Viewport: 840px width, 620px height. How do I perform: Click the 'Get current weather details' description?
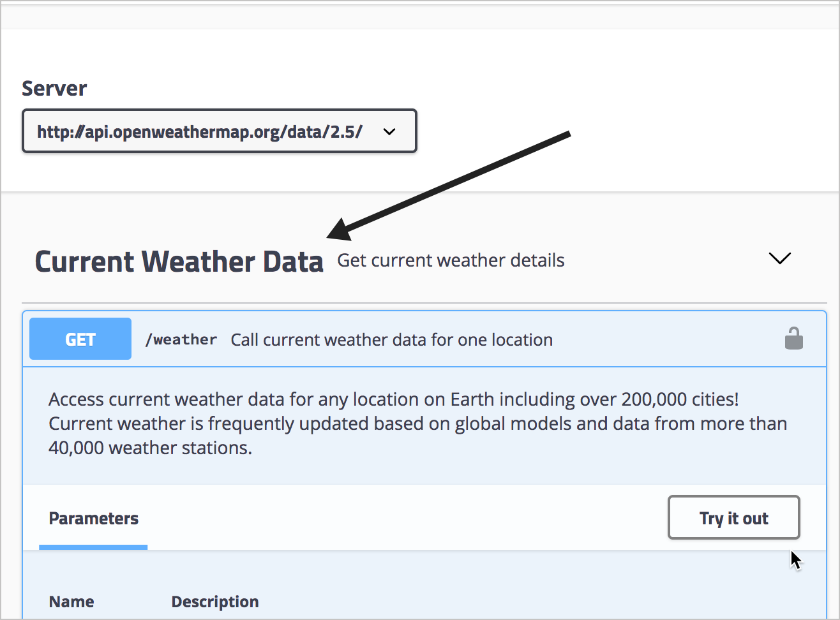[451, 260]
